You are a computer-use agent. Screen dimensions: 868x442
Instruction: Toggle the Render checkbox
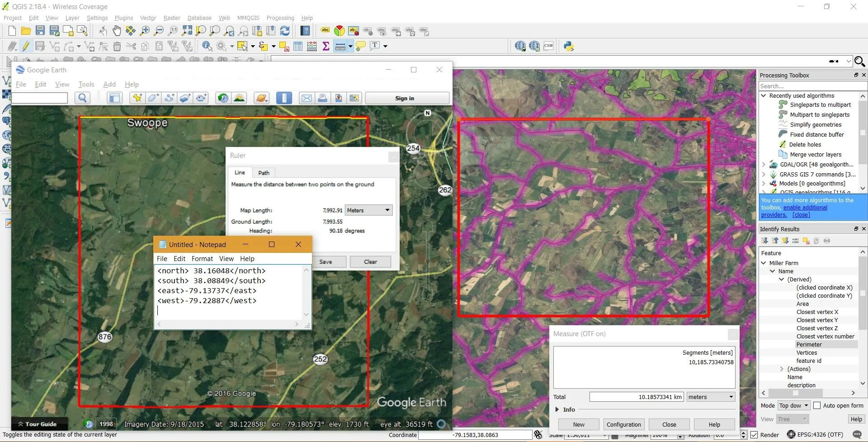click(x=754, y=435)
